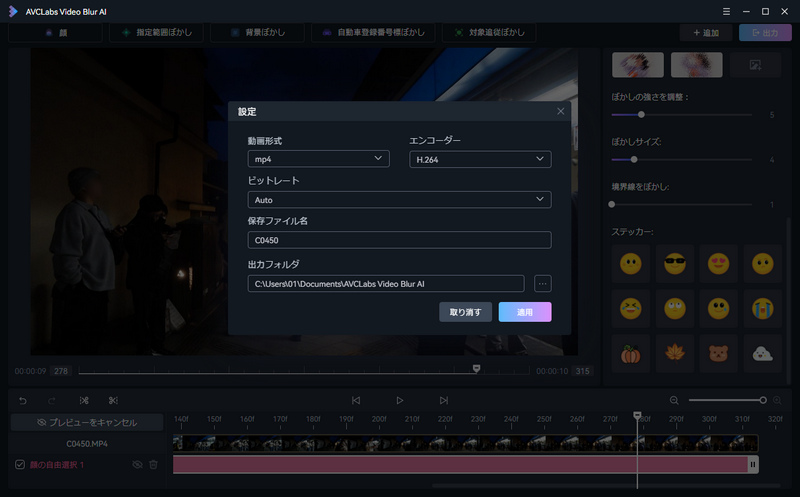Click the 適用 button
Viewport: 800px width, 497px height.
525,312
